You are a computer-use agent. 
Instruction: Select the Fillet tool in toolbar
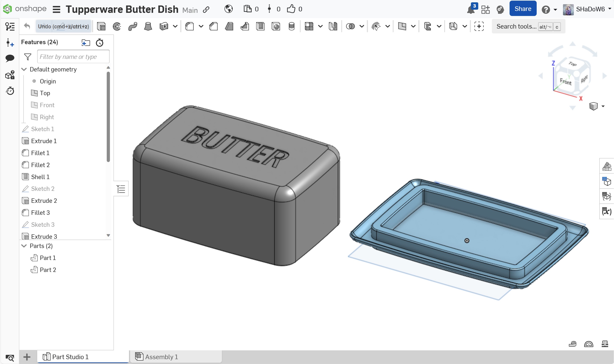[189, 26]
